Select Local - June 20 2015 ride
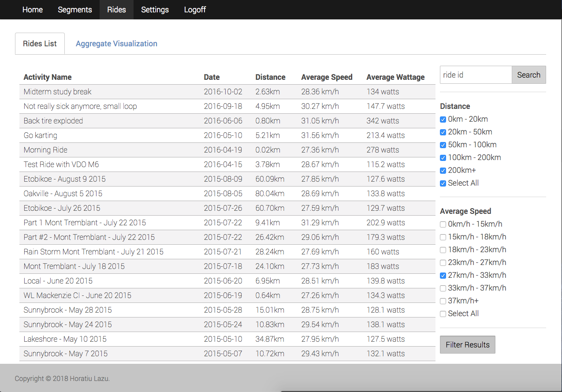 227,281
